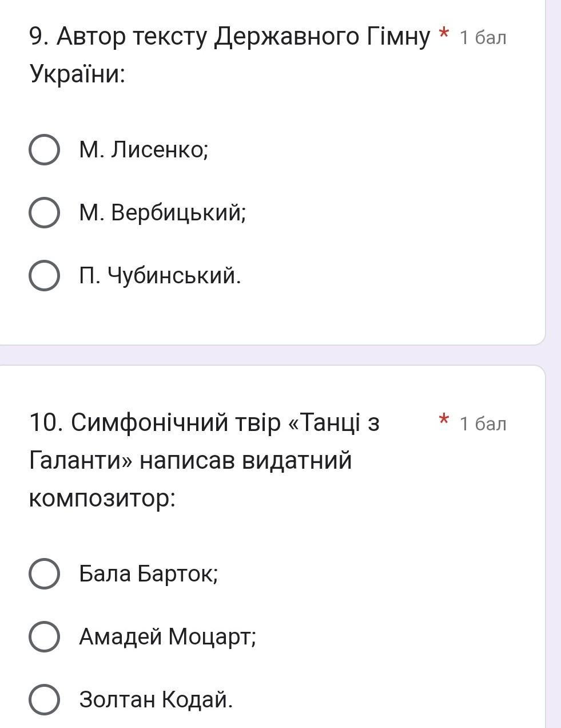
Task: Choose the М. Вербицький radio option
Action: (x=44, y=213)
